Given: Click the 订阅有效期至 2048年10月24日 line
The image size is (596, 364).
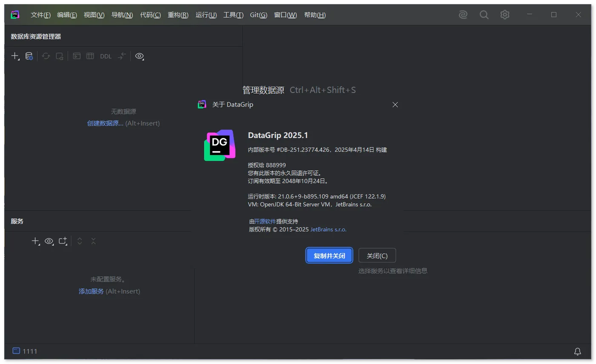Looking at the screenshot, I should pyautogui.click(x=288, y=181).
